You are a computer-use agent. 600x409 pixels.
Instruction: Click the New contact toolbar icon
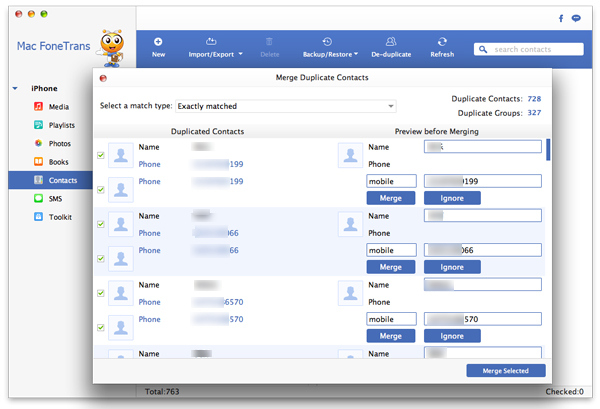(158, 42)
